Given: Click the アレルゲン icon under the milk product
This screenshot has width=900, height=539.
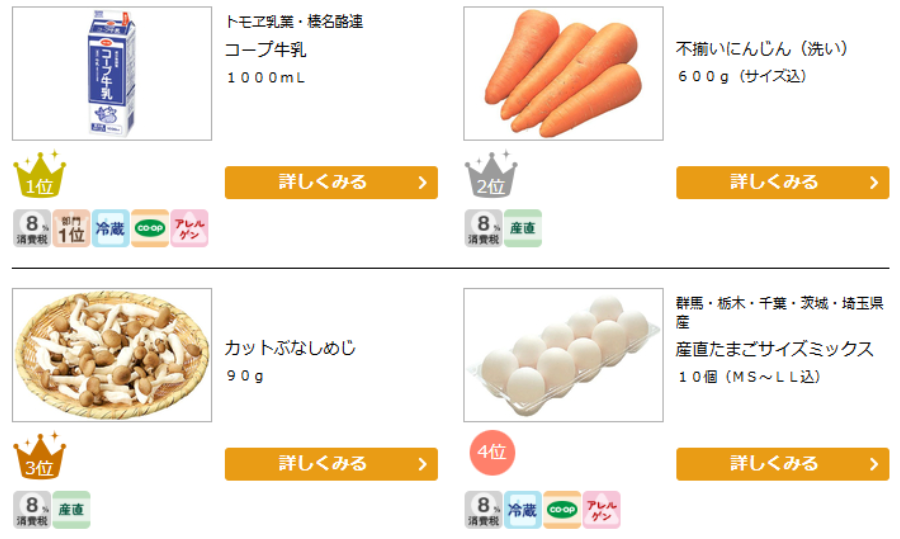Looking at the screenshot, I should point(189,228).
